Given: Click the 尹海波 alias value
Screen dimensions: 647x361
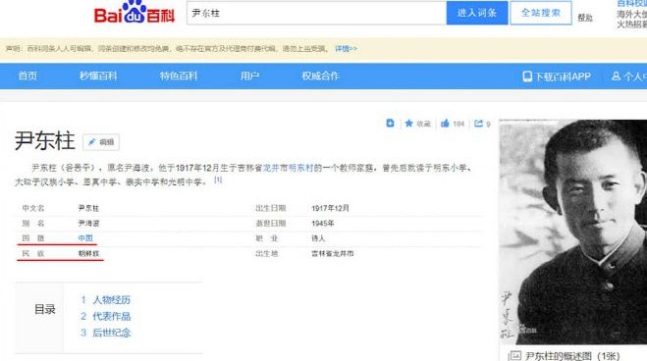Looking at the screenshot, I should point(89,223).
